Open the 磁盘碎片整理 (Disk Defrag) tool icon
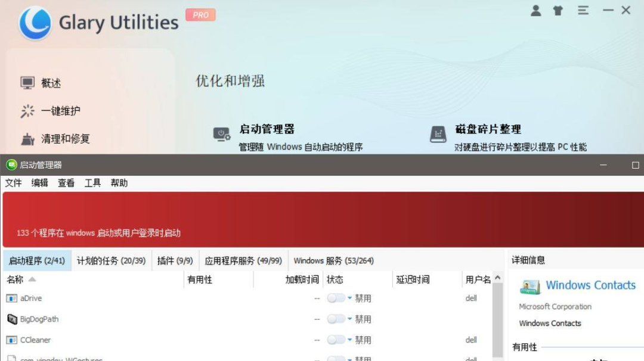Image resolution: width=644 pixels, height=361 pixels. 437,133
